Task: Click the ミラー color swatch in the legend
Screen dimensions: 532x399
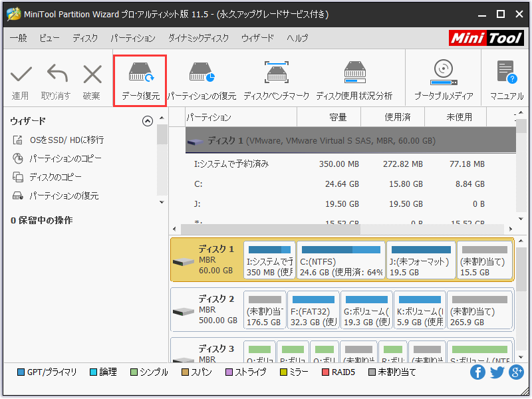Action: [x=285, y=372]
